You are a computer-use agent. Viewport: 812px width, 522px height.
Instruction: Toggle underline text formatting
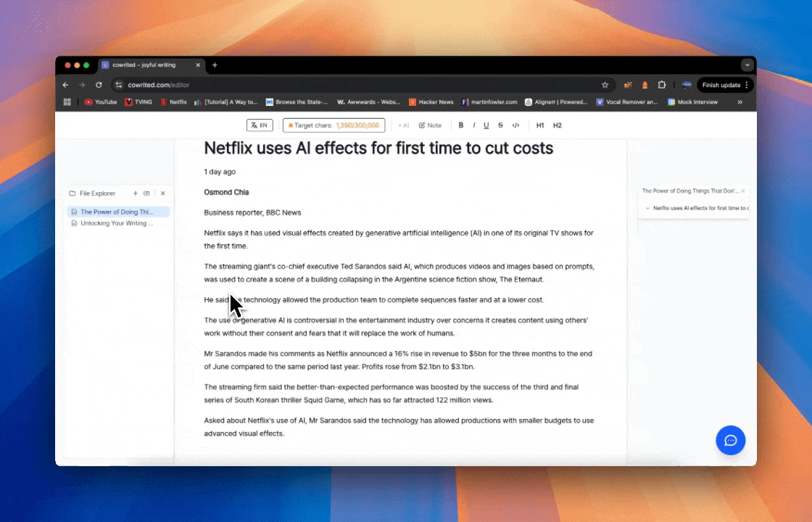pos(486,125)
